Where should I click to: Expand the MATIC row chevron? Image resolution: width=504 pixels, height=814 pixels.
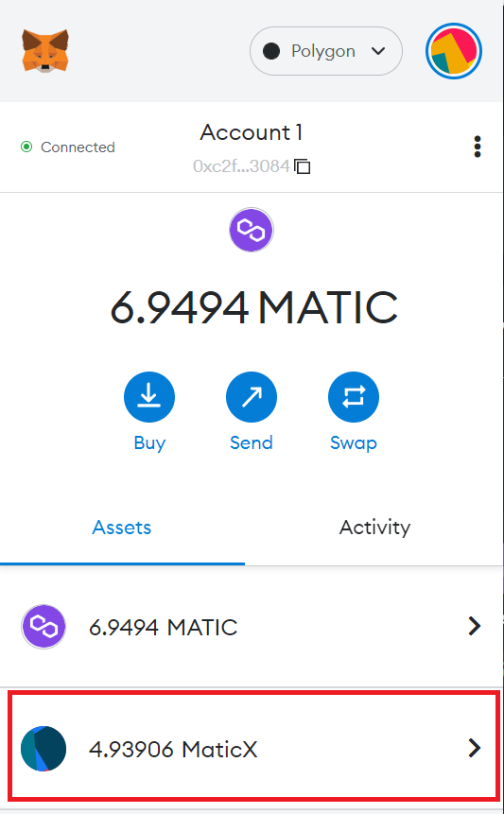(474, 626)
